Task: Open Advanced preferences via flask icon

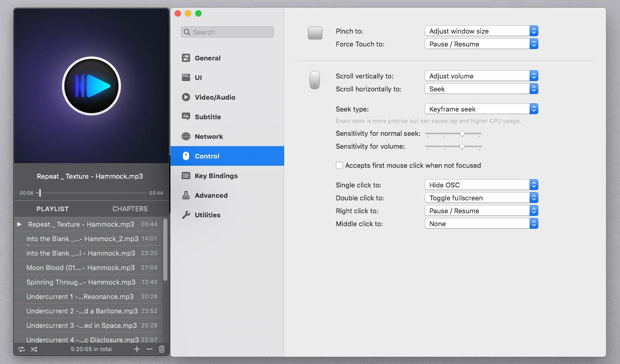Action: tap(186, 196)
